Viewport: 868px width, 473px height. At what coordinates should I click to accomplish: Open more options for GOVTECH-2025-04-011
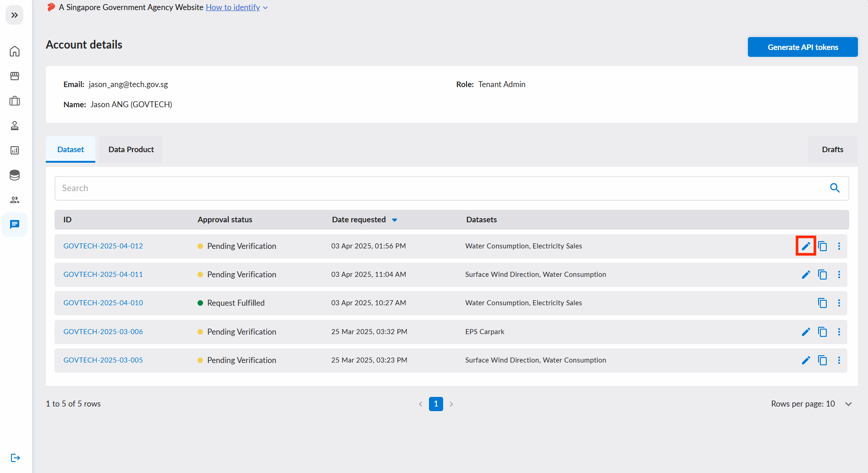839,275
